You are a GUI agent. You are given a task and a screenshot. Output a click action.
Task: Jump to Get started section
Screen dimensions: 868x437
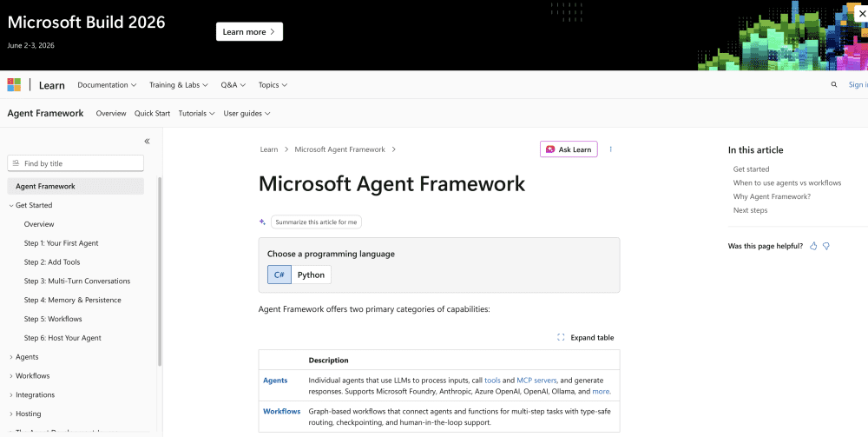[751, 169]
